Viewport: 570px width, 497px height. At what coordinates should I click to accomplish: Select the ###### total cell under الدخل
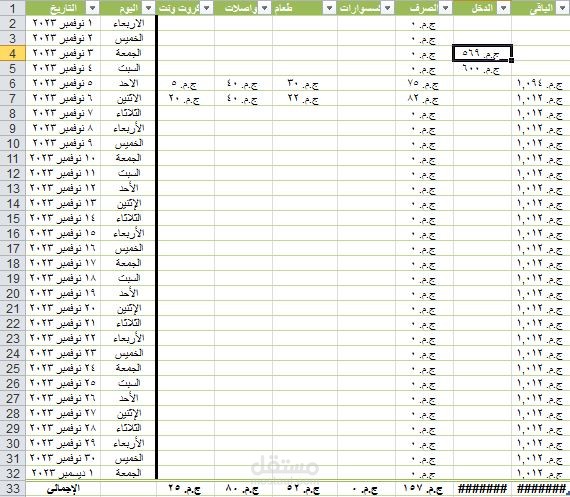[x=482, y=489]
